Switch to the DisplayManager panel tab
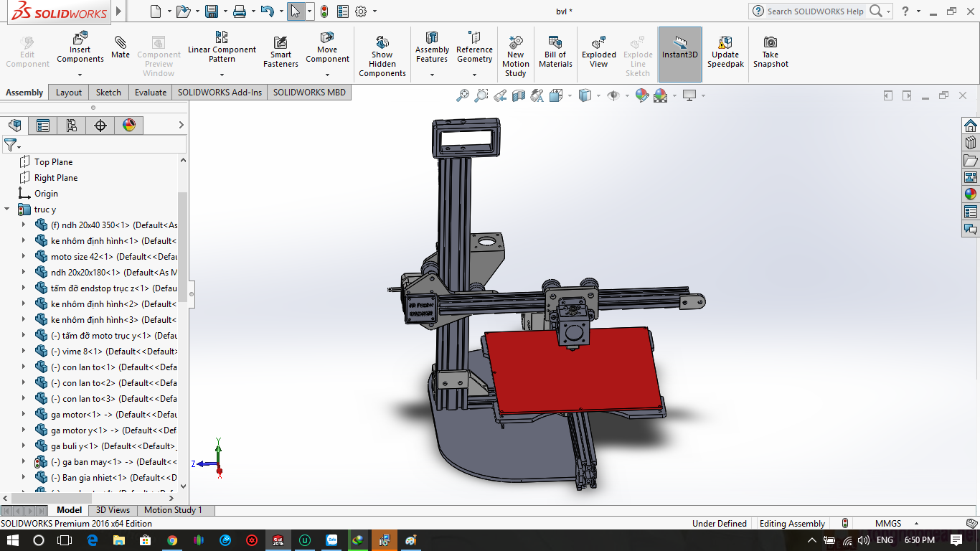 pyautogui.click(x=129, y=126)
